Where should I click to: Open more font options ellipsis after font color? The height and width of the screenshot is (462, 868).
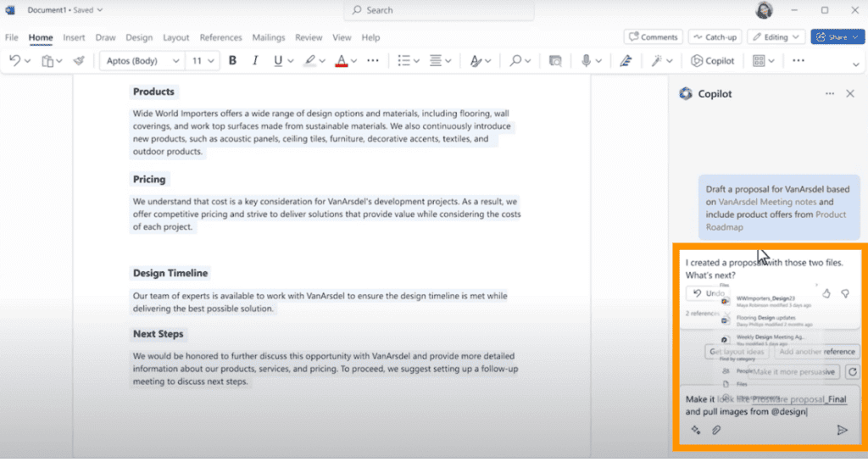coord(373,61)
